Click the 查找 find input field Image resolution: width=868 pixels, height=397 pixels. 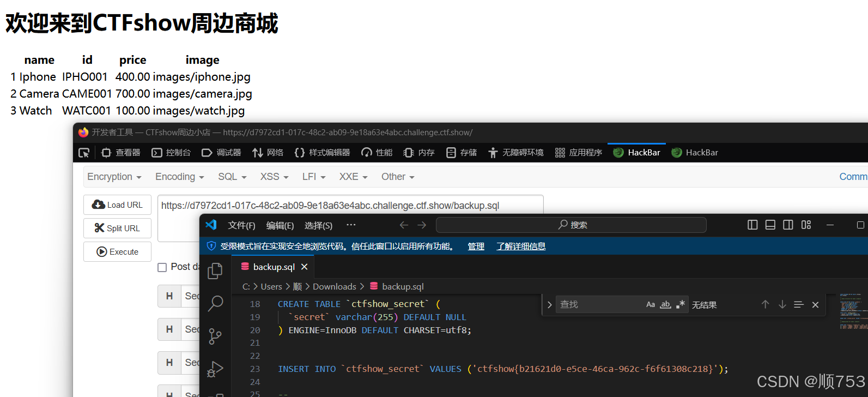tap(599, 304)
